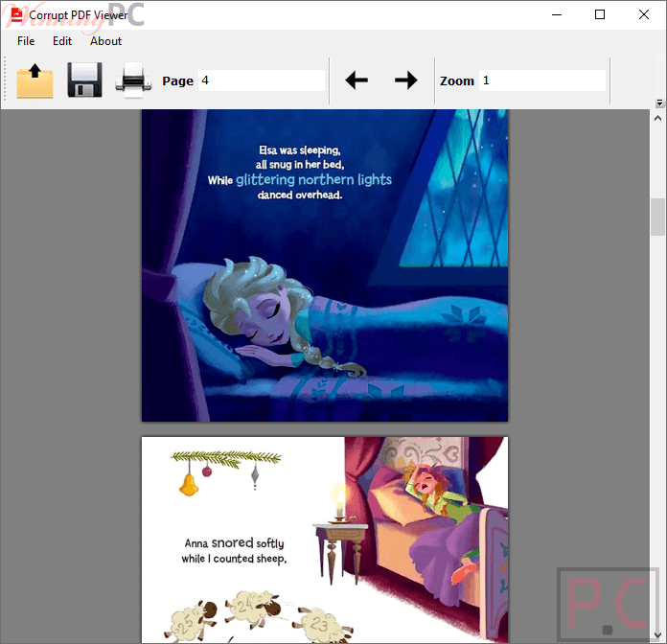Click the toolbar overflow dropdown arrow
This screenshot has height=644, width=667.
[x=659, y=103]
